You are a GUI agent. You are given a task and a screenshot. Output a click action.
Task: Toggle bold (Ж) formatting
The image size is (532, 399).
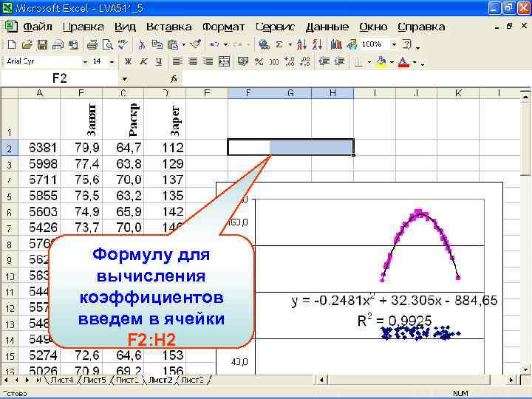[x=128, y=61]
